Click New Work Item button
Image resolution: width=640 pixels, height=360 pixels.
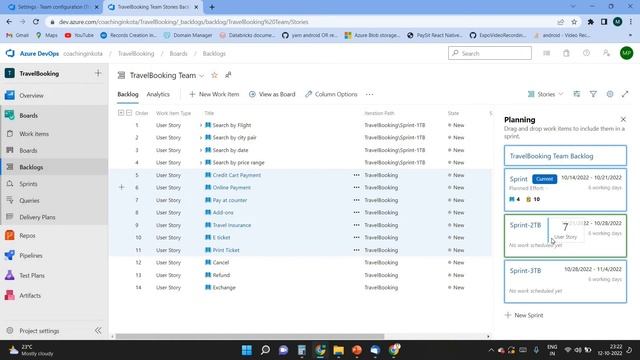214,94
